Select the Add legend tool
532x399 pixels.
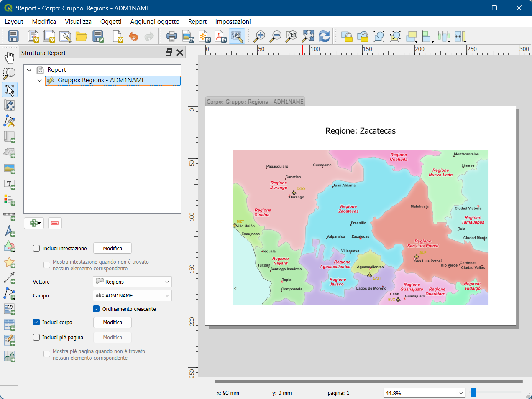pyautogui.click(x=9, y=200)
